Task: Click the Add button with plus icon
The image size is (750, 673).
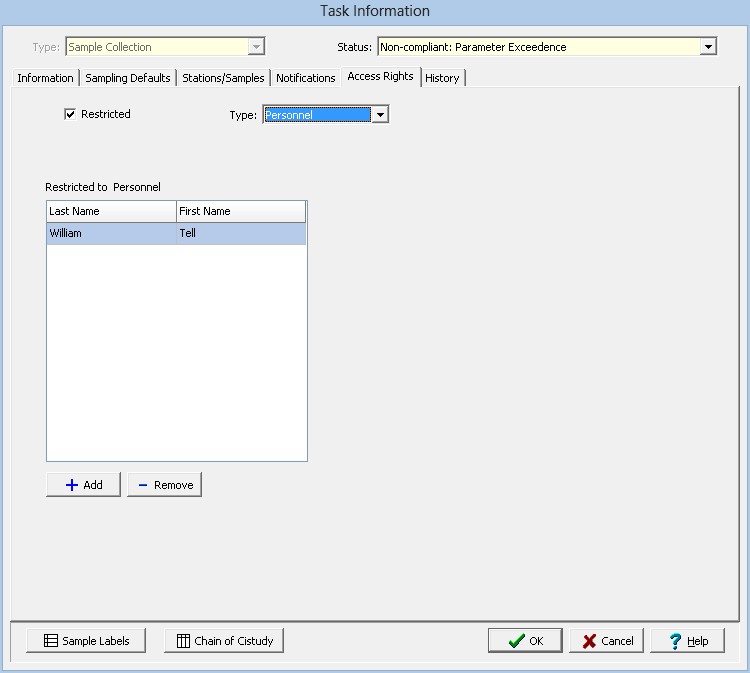Action: (83, 485)
